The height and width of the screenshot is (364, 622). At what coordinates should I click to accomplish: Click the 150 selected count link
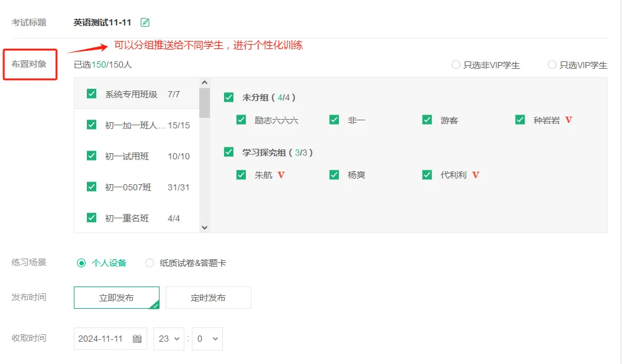tap(99, 64)
